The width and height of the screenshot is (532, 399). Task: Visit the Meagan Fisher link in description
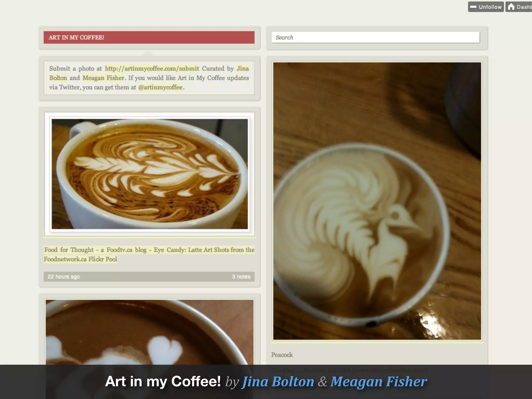(103, 78)
